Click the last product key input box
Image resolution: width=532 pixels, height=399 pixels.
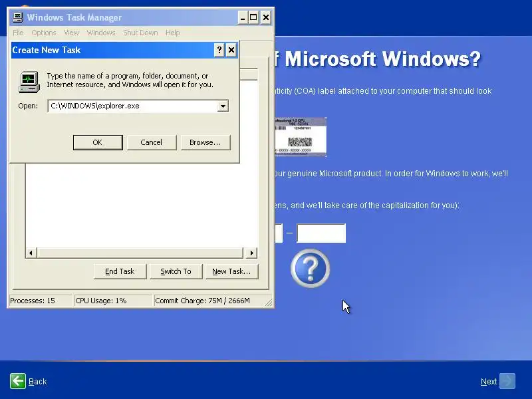321,233
